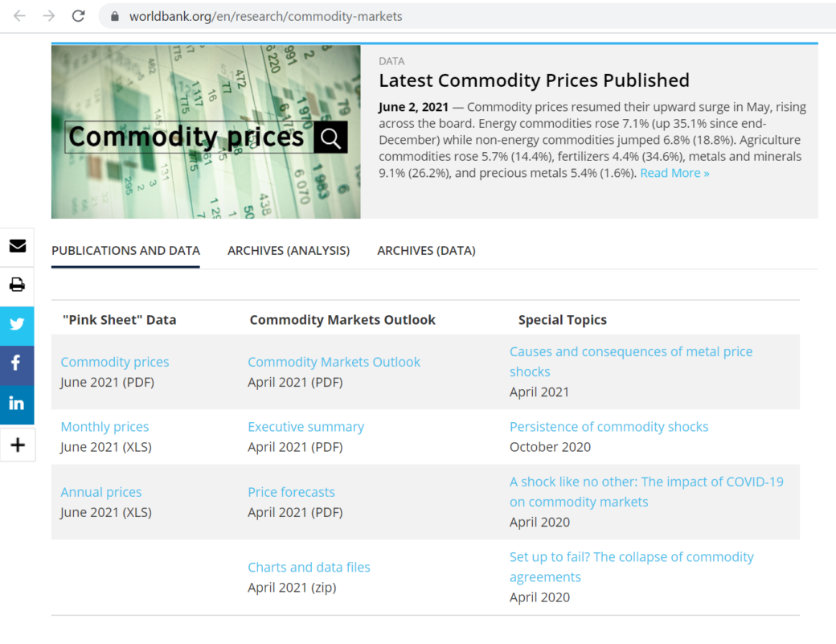Share the page on LinkedIn
836x644 pixels.
[x=17, y=404]
